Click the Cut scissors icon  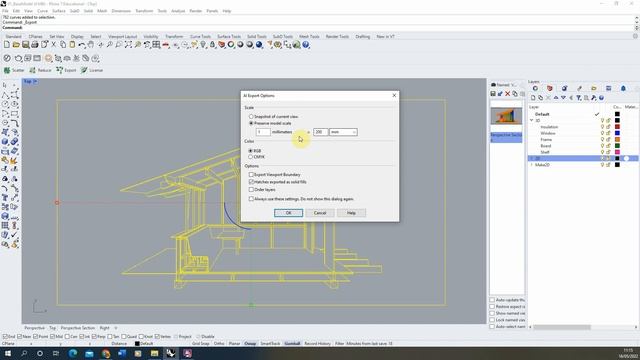point(53,45)
